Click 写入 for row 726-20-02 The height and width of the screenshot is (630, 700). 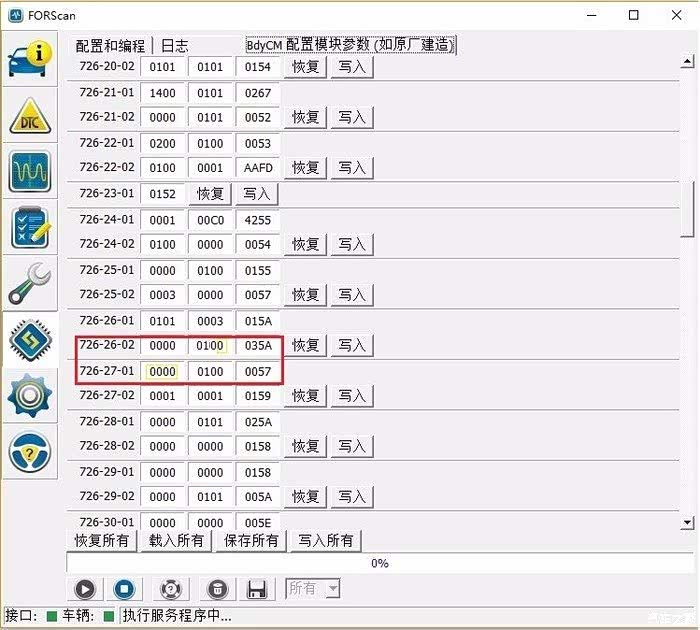(x=352, y=67)
